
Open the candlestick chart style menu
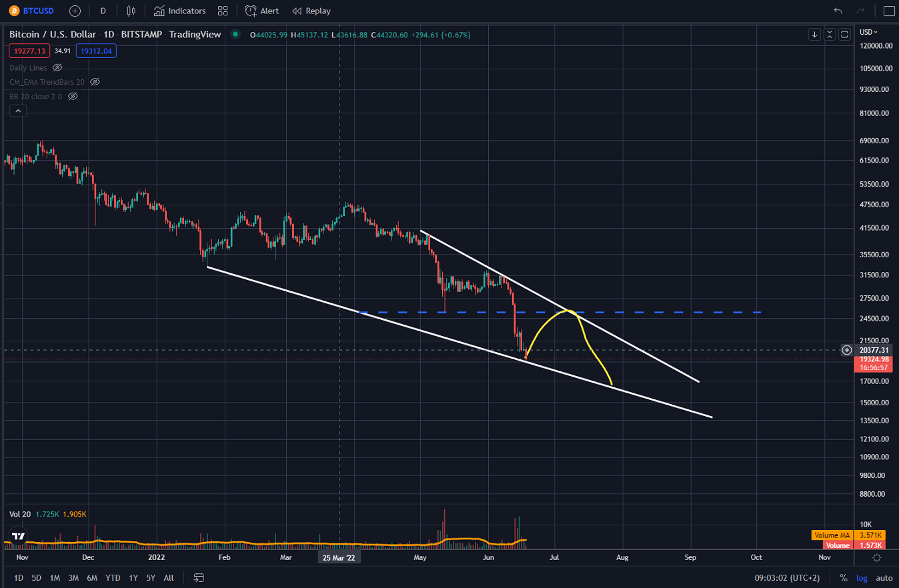coord(131,11)
